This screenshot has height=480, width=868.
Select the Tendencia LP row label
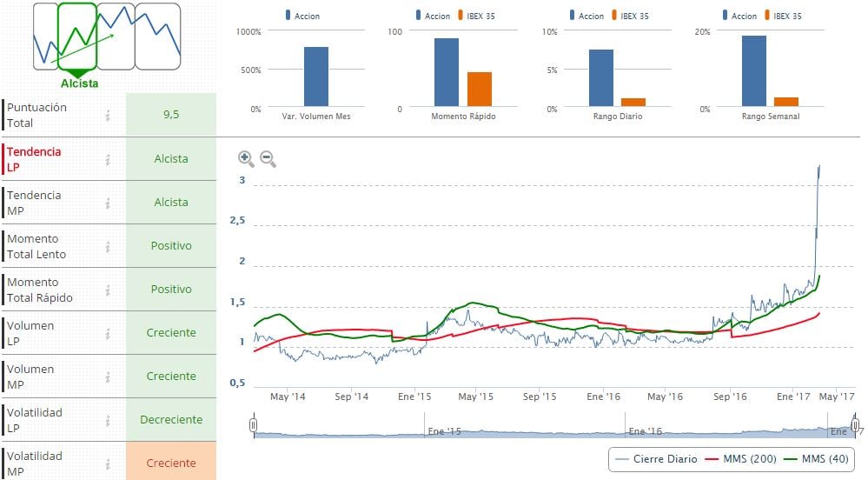pyautogui.click(x=34, y=160)
